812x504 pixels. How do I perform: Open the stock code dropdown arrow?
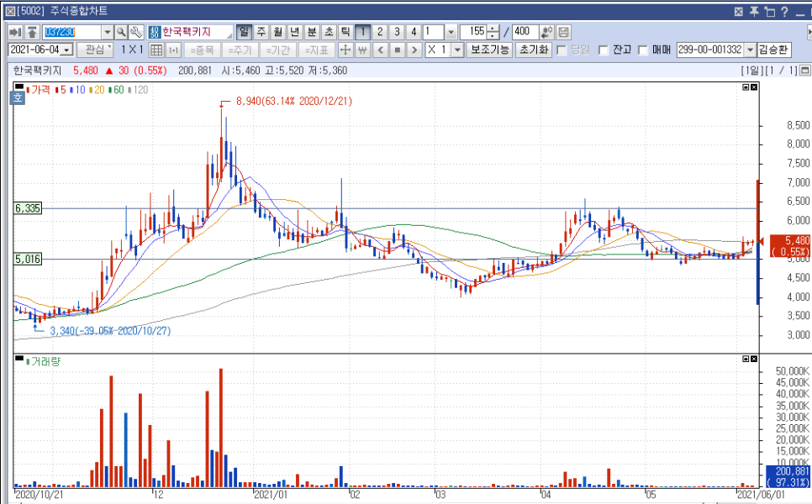pyautogui.click(x=108, y=32)
